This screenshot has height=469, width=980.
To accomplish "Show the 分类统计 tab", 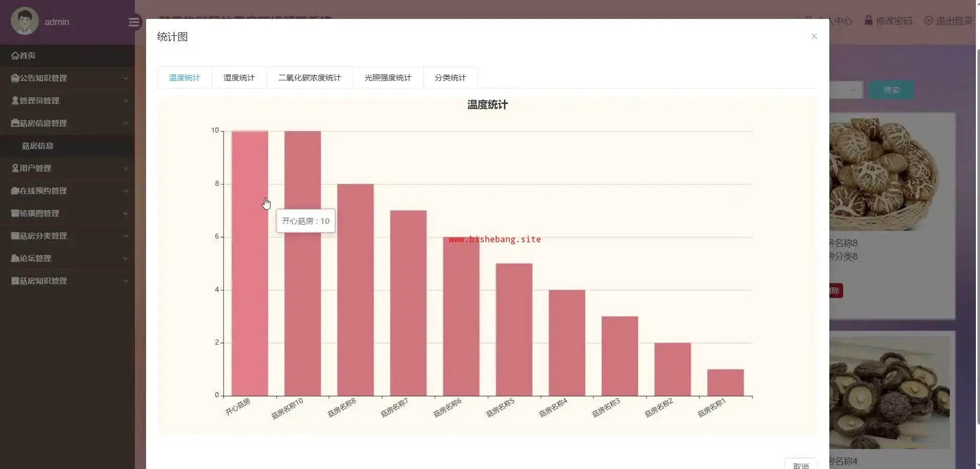I will (x=450, y=78).
